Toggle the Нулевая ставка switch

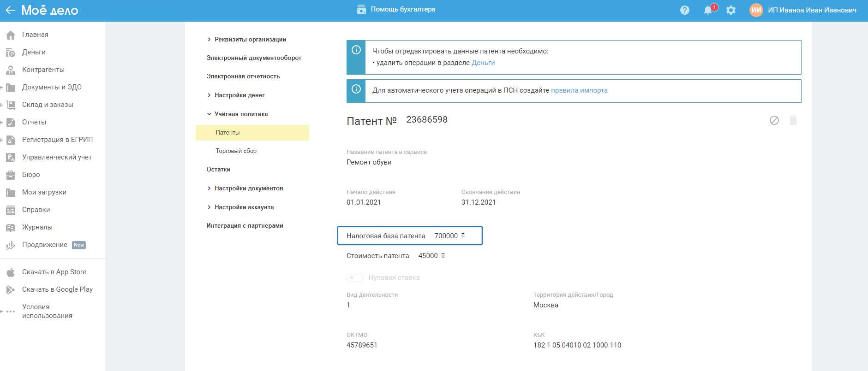click(355, 277)
